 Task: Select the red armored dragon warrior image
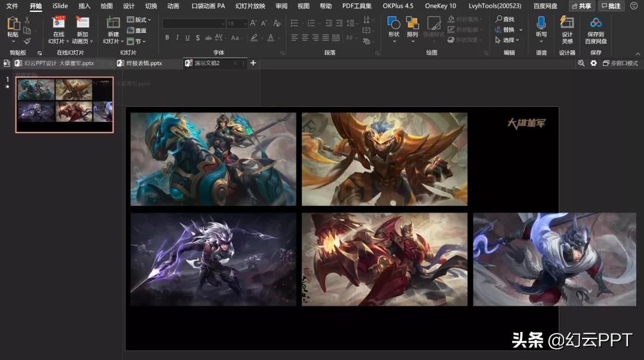pyautogui.click(x=385, y=259)
